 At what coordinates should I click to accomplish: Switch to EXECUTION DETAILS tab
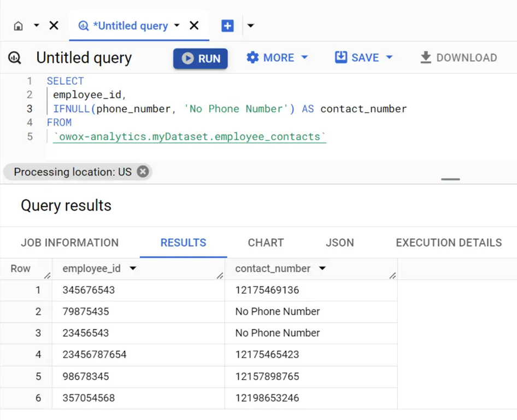click(x=449, y=242)
